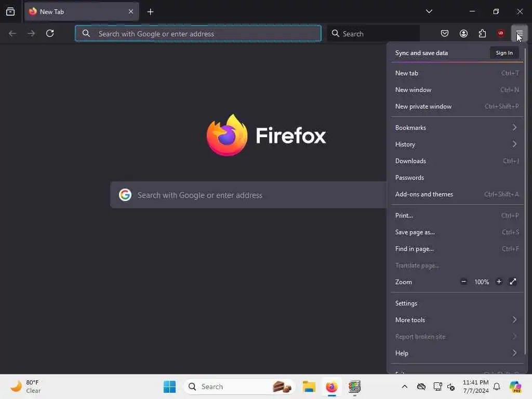Image resolution: width=532 pixels, height=399 pixels.
Task: Select Save page as...
Action: [x=457, y=232]
